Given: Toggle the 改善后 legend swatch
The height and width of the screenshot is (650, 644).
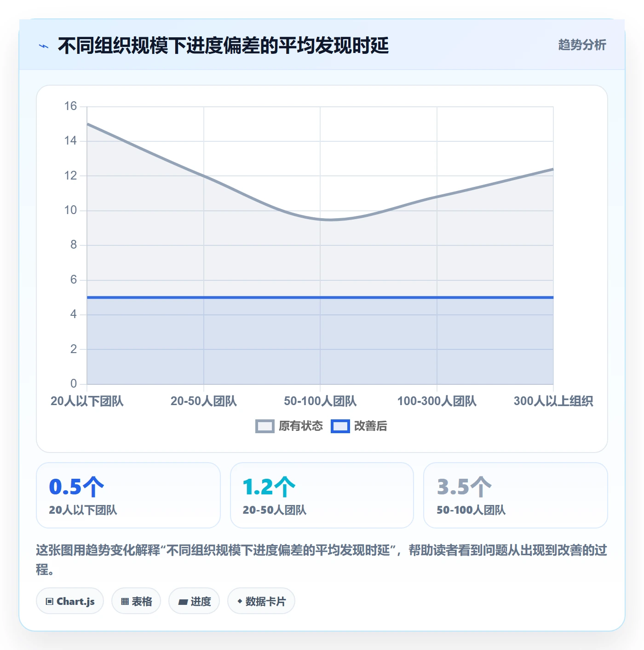Looking at the screenshot, I should [x=340, y=426].
